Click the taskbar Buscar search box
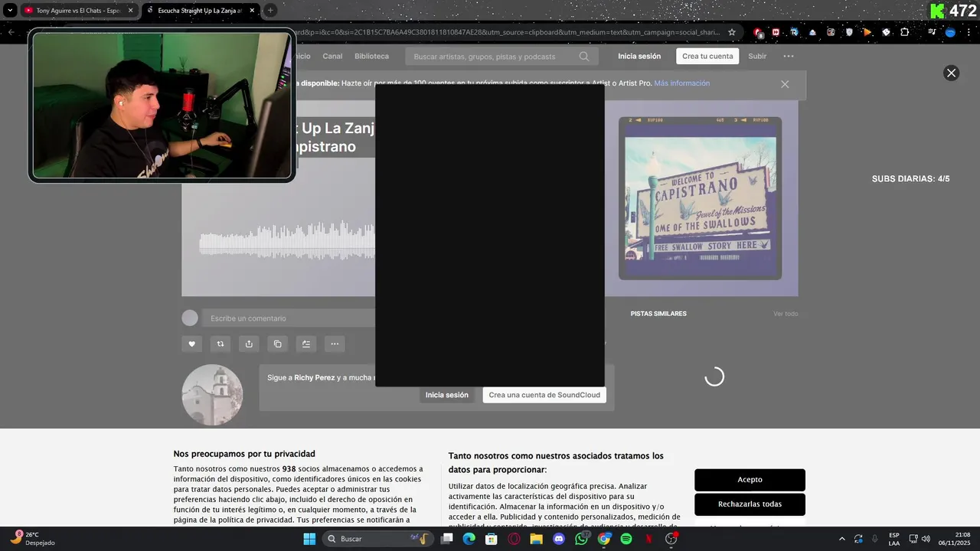This screenshot has width=980, height=551. [377, 539]
